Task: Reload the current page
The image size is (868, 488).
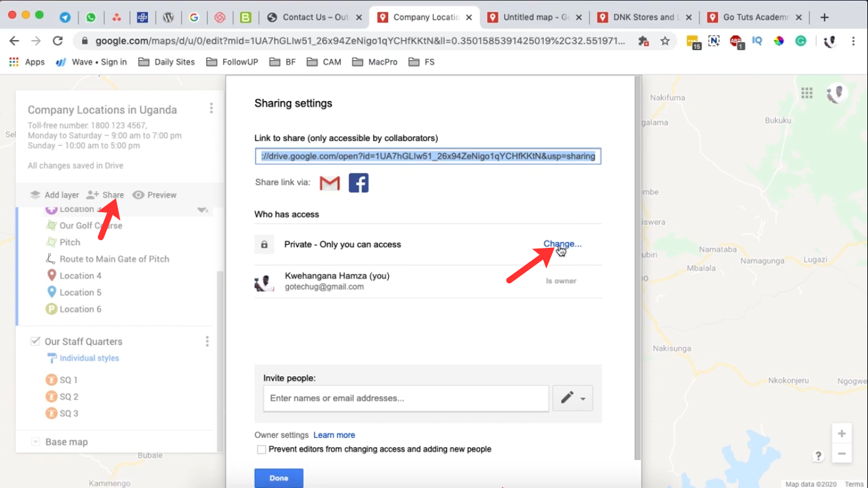Action: 58,41
